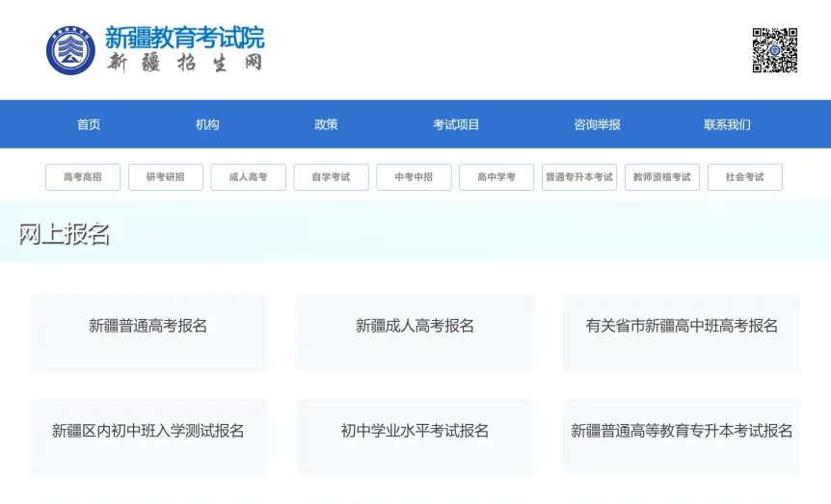This screenshot has width=831, height=504.
Task: Select the 社会考试 category button
Action: click(744, 177)
